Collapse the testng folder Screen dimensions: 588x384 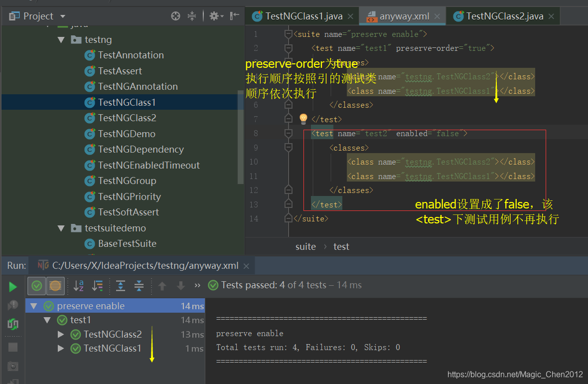point(61,39)
